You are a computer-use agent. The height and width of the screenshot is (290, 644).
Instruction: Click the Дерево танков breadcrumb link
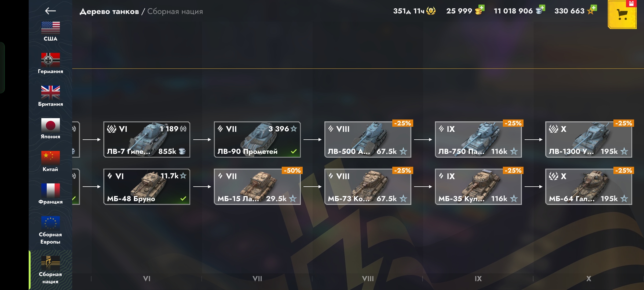pyautogui.click(x=109, y=12)
